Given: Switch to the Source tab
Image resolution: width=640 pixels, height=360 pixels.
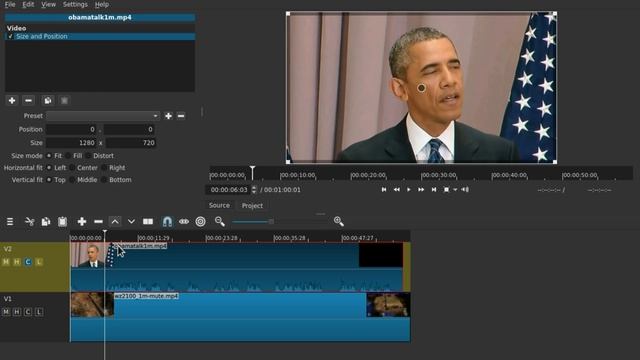Looking at the screenshot, I should (219, 205).
